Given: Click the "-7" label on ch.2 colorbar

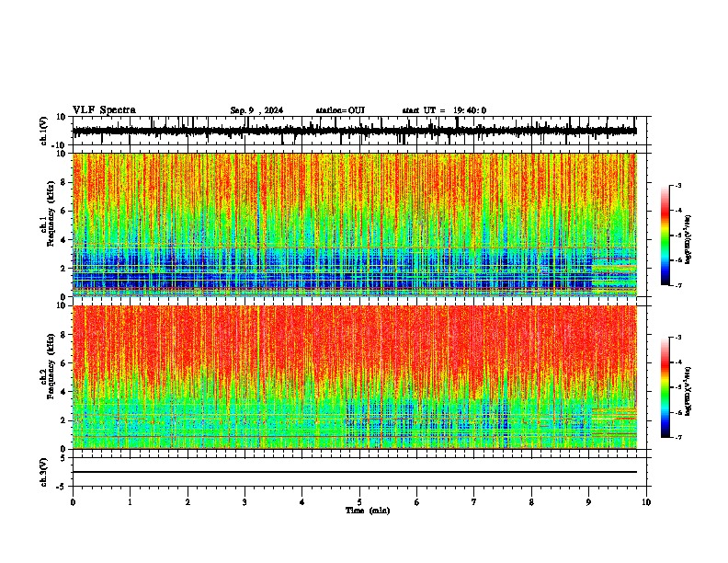Looking at the screenshot, I should [677, 437].
